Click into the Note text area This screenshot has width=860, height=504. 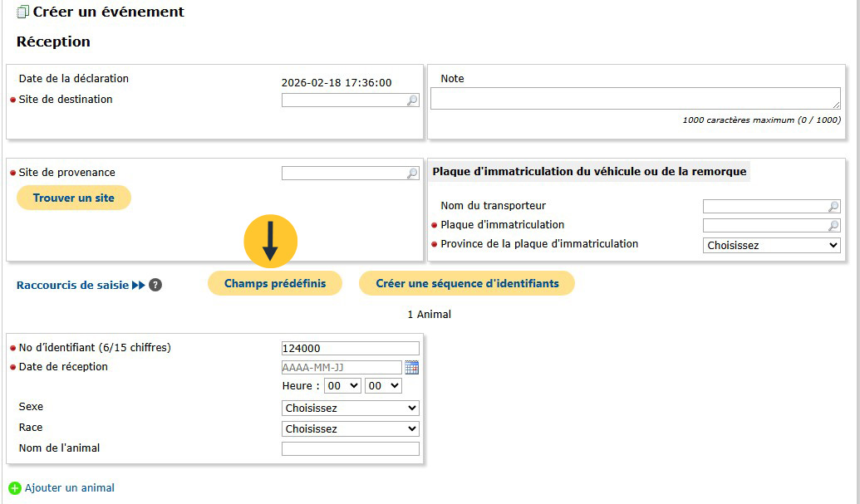coord(635,99)
